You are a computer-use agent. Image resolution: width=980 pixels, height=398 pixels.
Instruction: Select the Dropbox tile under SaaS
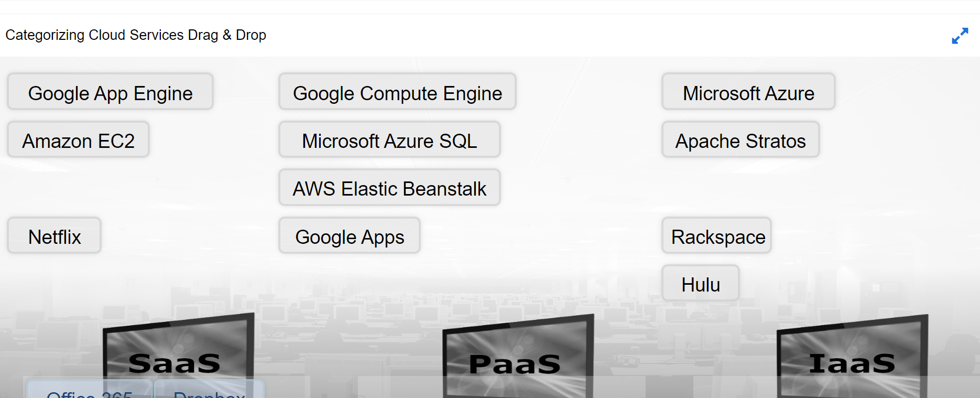[x=208, y=394]
